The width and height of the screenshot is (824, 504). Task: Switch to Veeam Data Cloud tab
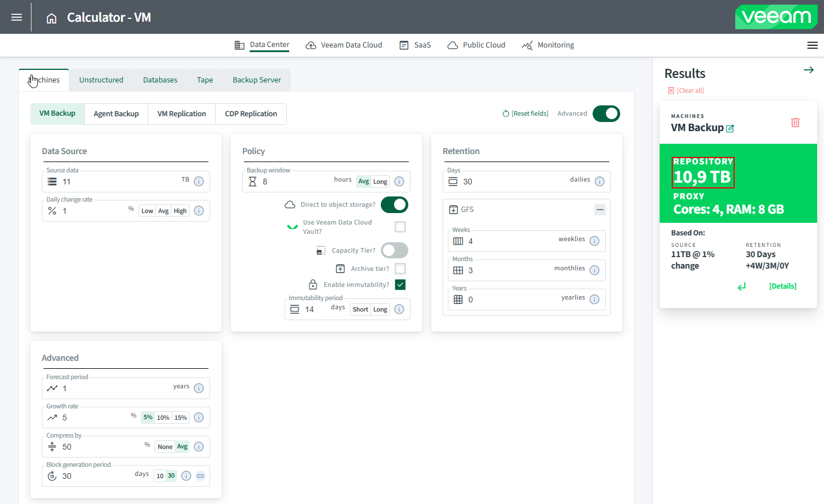[344, 45]
